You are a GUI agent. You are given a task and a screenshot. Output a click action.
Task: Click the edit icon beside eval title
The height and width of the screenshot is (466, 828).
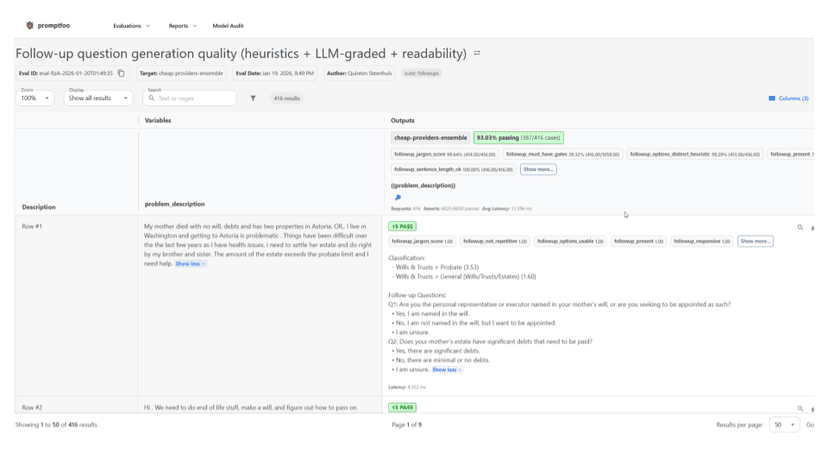(477, 53)
